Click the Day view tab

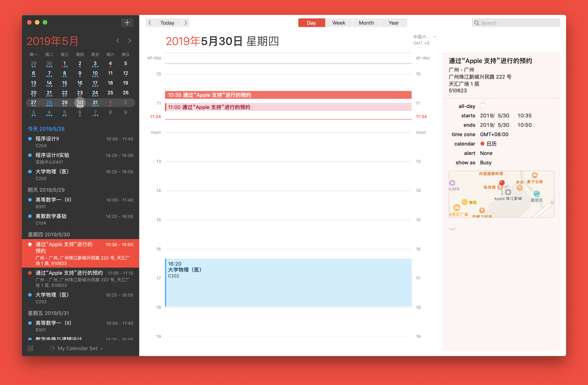pyautogui.click(x=312, y=22)
